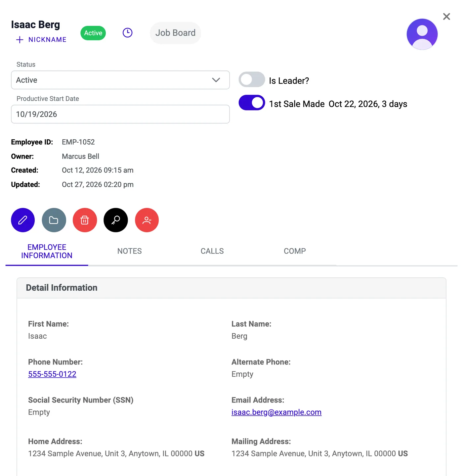Click the owner name Marcus Bell
Image resolution: width=463 pixels, height=476 pixels.
[x=81, y=156]
